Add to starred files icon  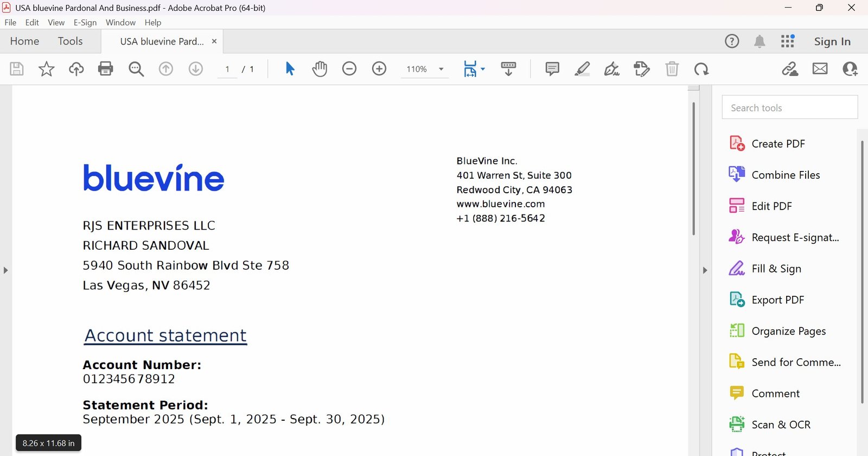coord(47,69)
